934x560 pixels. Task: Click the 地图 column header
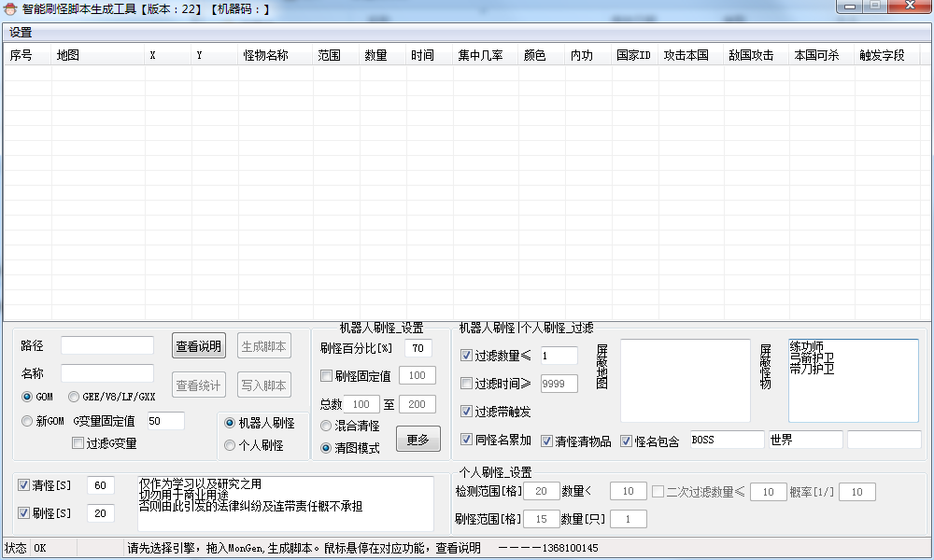coord(98,55)
